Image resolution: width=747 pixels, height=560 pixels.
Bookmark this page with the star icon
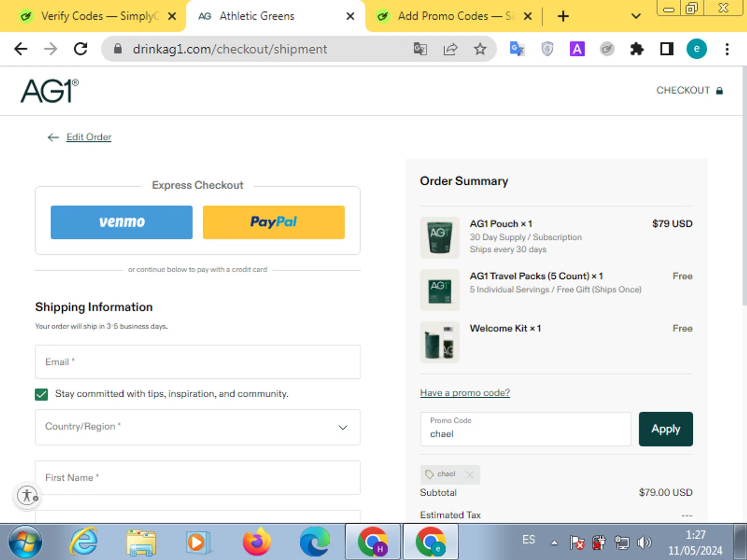(480, 49)
